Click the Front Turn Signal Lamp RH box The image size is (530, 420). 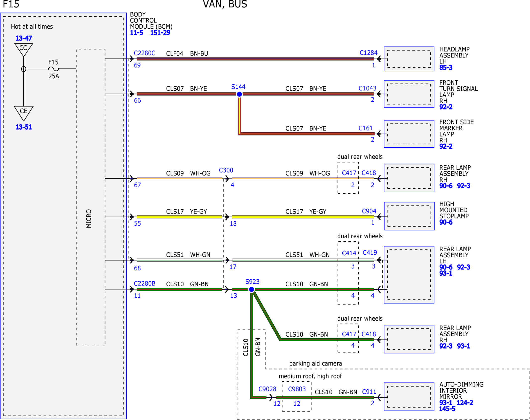point(409,94)
